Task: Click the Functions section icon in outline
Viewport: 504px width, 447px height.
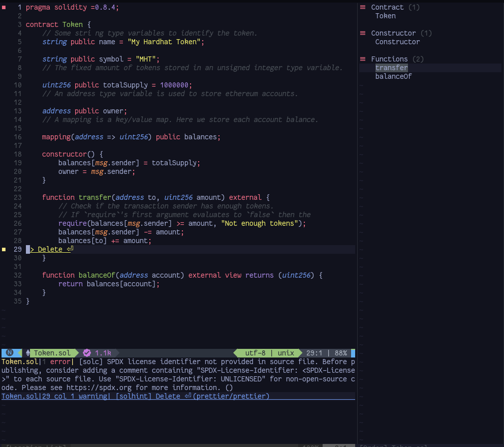Action: 363,59
